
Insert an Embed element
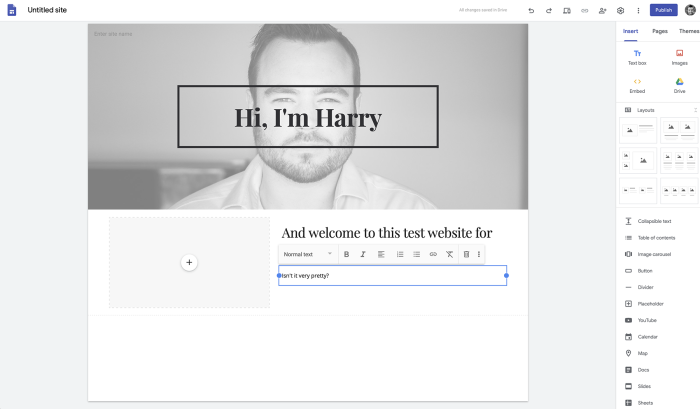[x=637, y=85]
